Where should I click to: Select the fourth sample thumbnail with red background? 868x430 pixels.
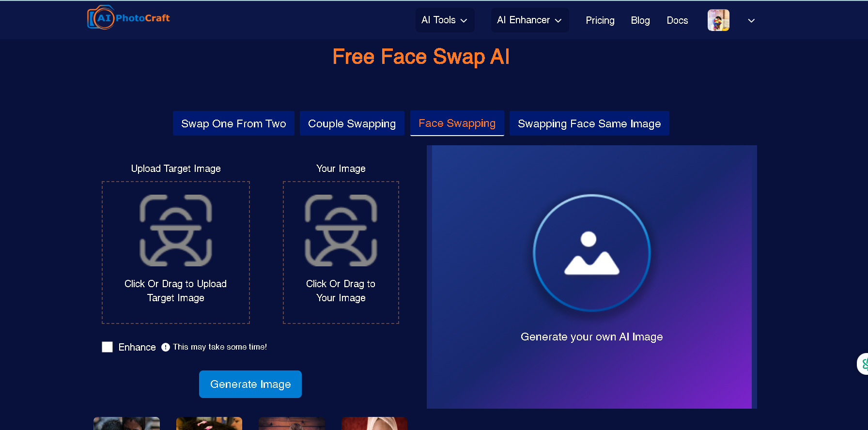[374, 424]
